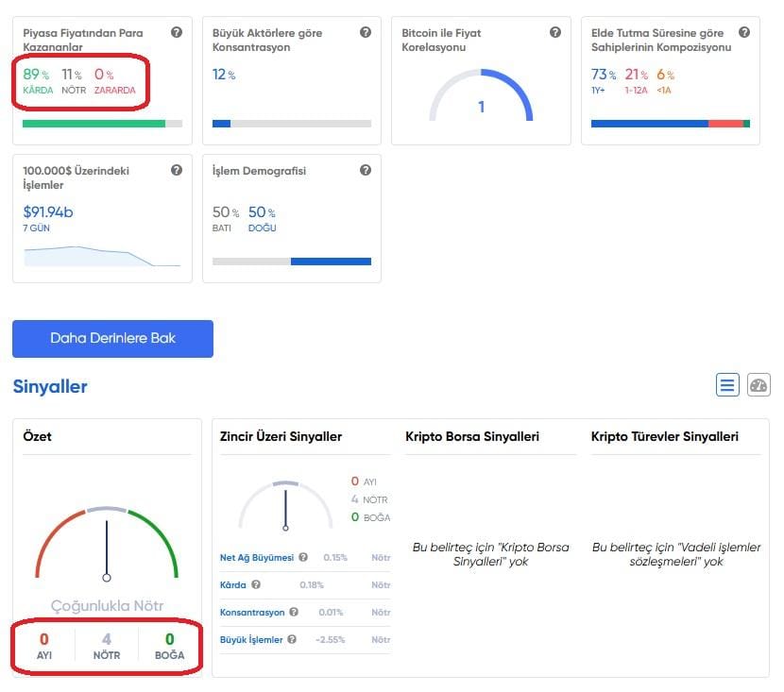Click help icon next to Kârda signal
784x692 pixels.
[x=256, y=585]
